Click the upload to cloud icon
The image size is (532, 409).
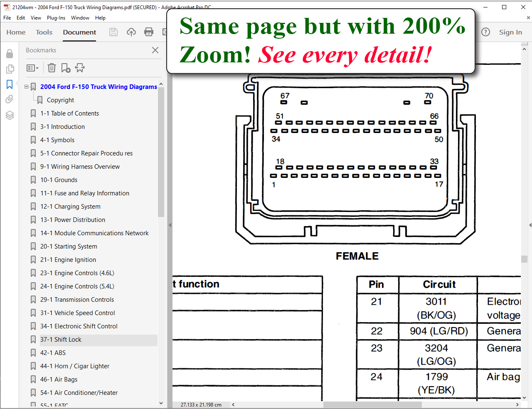click(x=131, y=32)
